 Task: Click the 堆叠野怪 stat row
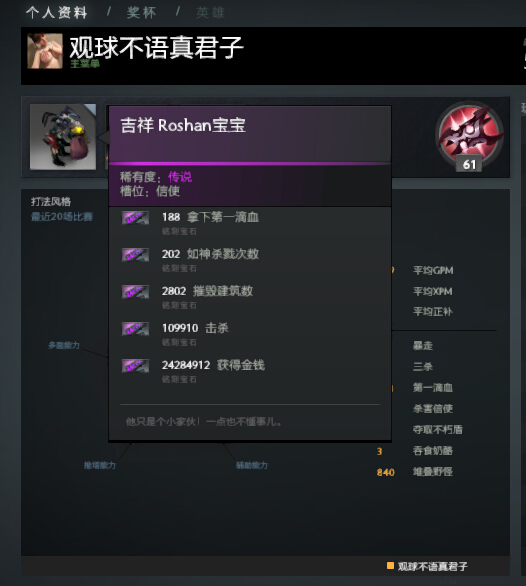pos(415,472)
